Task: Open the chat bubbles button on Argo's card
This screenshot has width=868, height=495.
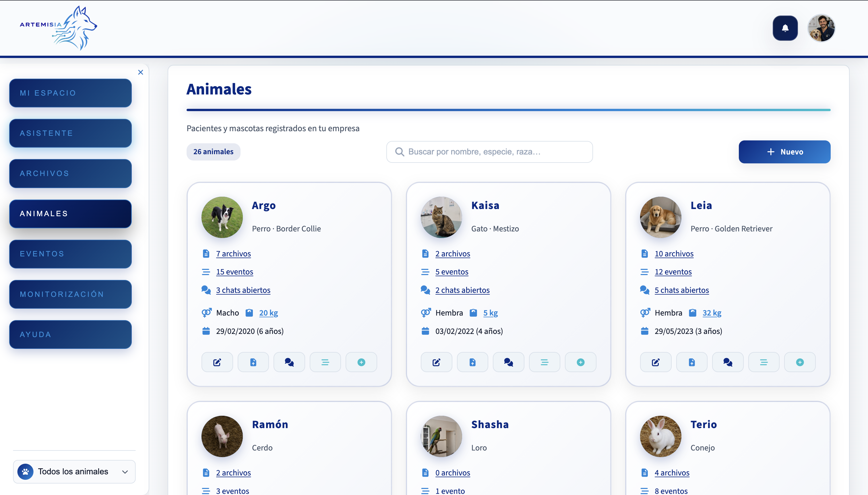Action: (289, 362)
